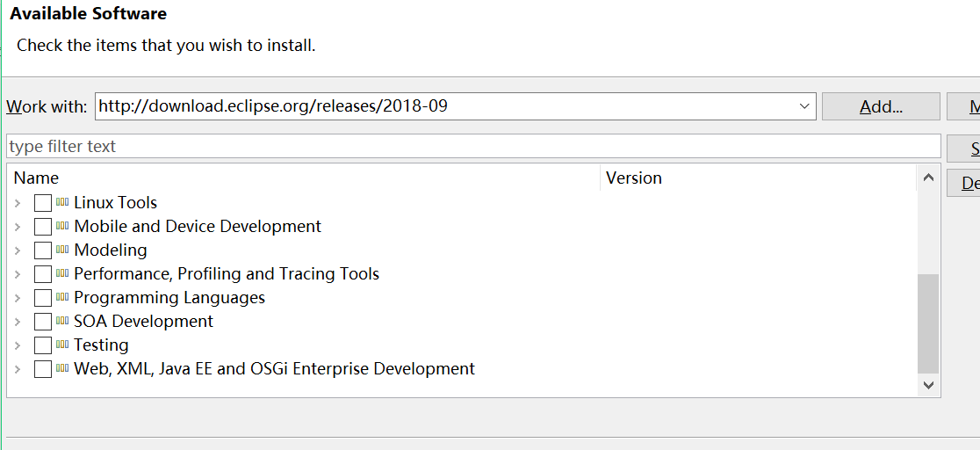This screenshot has width=980, height=450.
Task: Tick the Testing checkbox
Action: [42, 345]
